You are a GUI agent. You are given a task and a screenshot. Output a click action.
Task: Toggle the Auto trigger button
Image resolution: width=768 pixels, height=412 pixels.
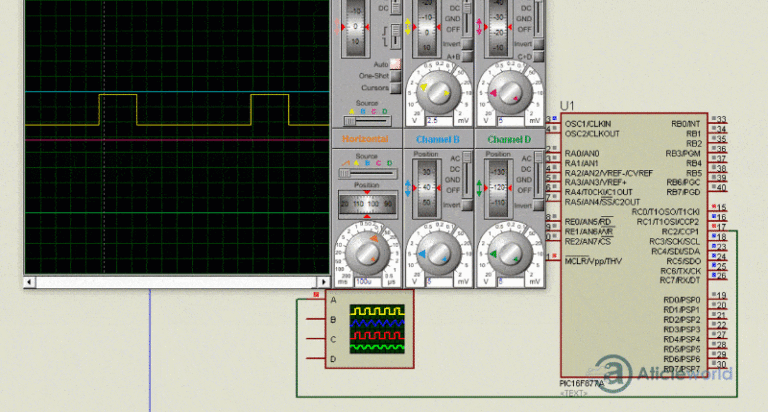[x=395, y=64]
